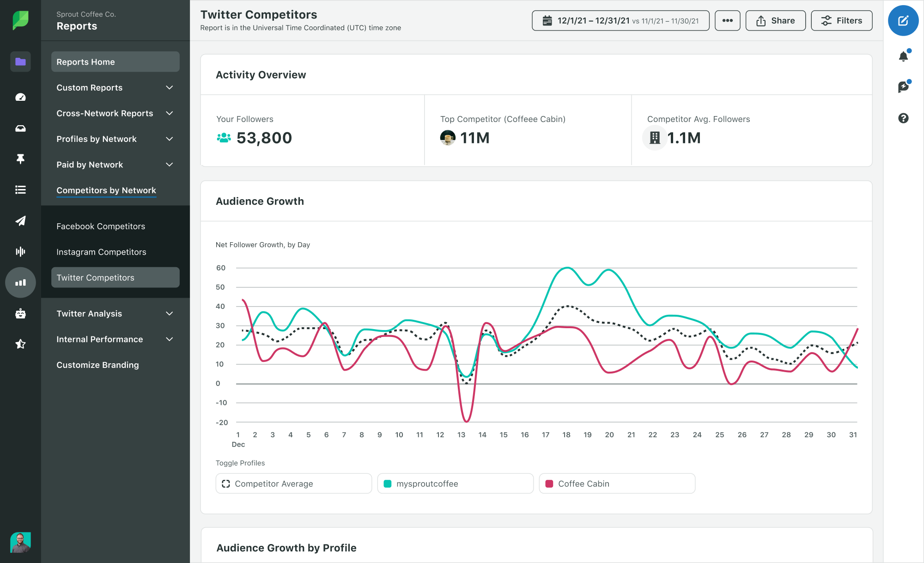
Task: Toggle the Coffee Cabin profile line
Action: coord(616,483)
